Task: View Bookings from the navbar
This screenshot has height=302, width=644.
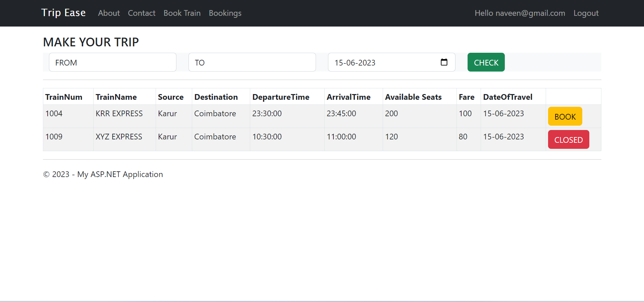Action: 225,13
